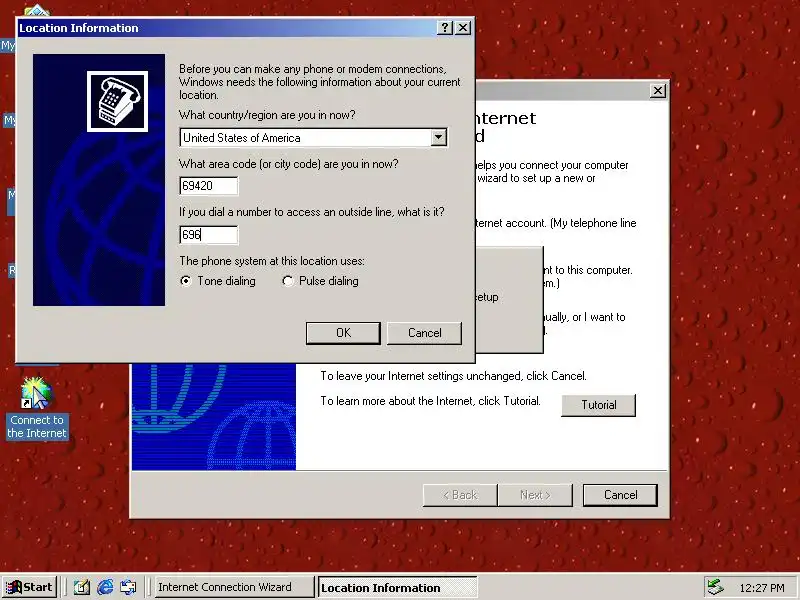Viewport: 800px width, 600px height.
Task: Switch to Internet Connection Wizard taskbar button
Action: tap(235, 587)
